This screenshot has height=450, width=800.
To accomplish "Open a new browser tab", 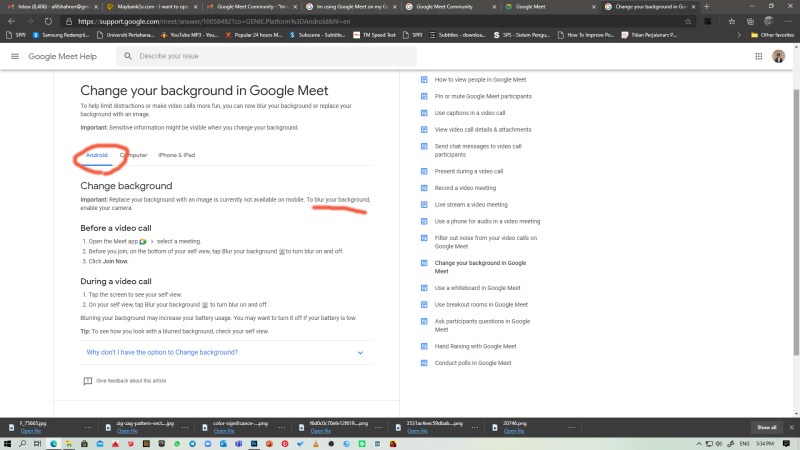I will pos(707,7).
